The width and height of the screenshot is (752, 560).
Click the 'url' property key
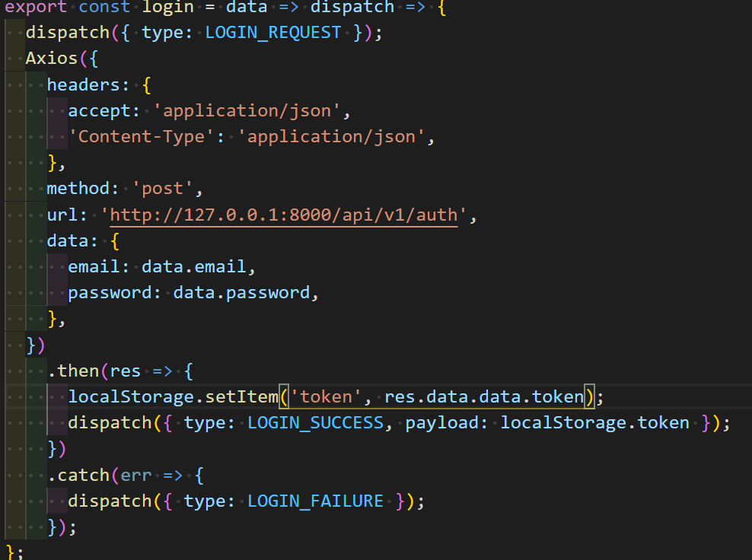click(62, 215)
